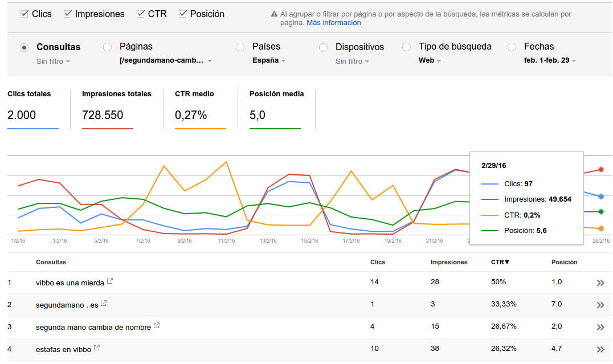Click the blue Clics point on 29/2/16
Viewport: 613px width, 364px height.
pos(601,197)
